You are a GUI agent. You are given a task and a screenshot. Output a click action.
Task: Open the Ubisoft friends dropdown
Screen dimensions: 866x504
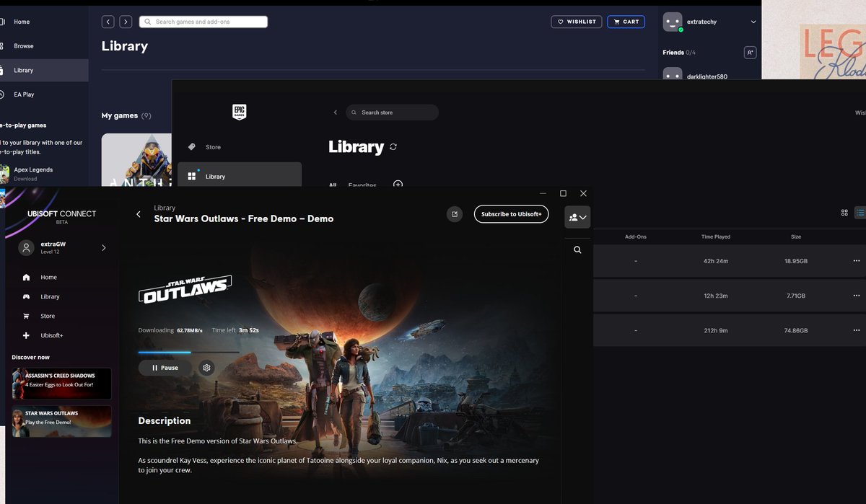pyautogui.click(x=578, y=217)
